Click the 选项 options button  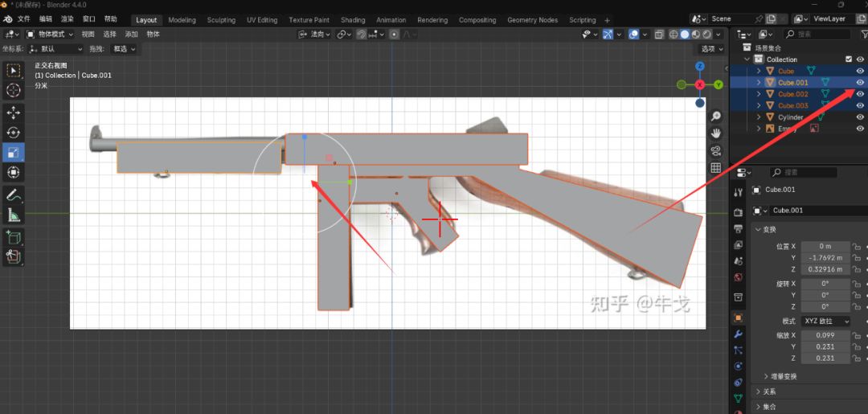[x=710, y=49]
